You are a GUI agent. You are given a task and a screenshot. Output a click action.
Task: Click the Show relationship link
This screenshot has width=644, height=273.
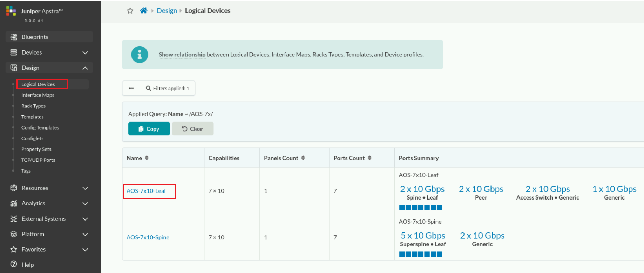[182, 55]
